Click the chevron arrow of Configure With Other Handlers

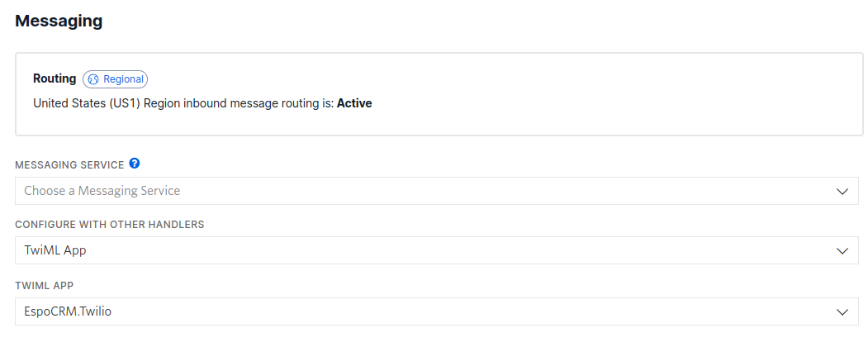pyautogui.click(x=842, y=251)
